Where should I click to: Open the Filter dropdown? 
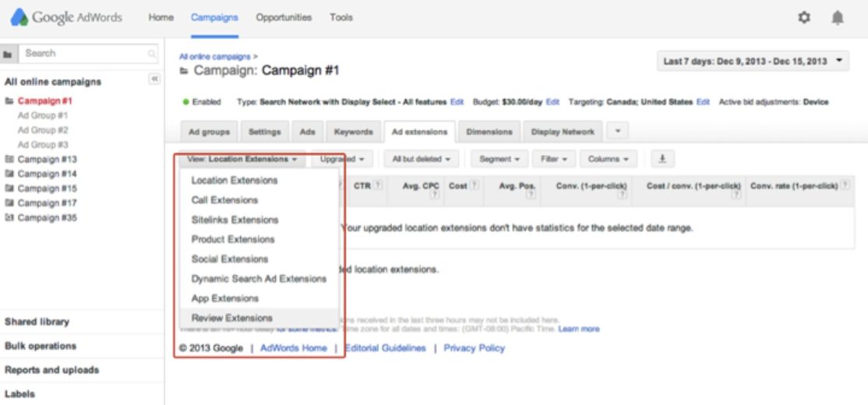pyautogui.click(x=554, y=159)
